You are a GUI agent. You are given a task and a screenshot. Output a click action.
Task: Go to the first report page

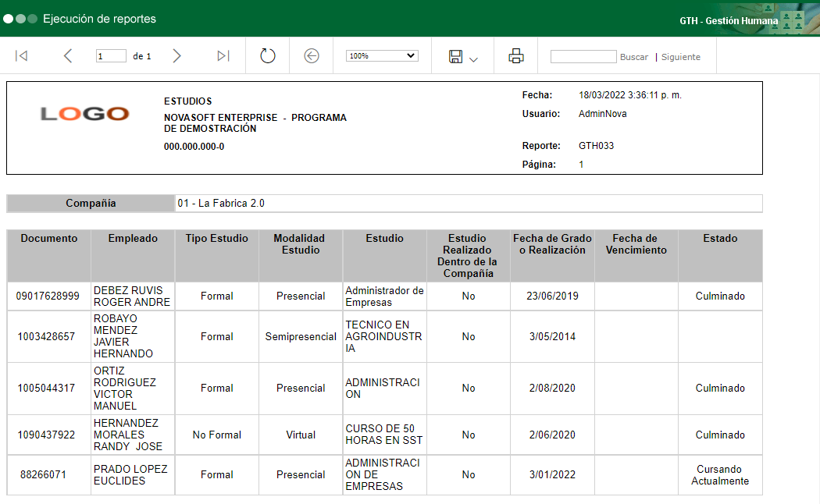(x=21, y=56)
